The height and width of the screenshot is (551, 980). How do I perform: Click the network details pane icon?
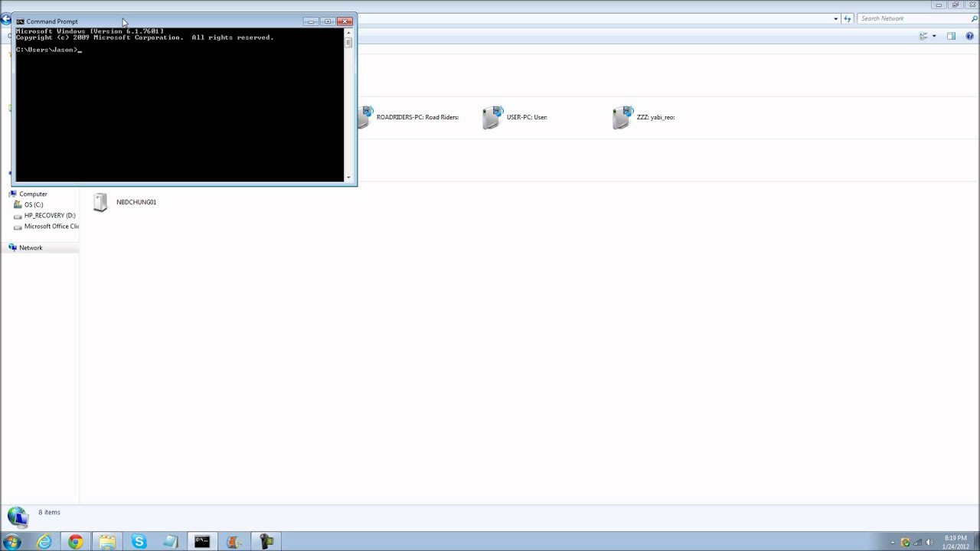pos(17,517)
